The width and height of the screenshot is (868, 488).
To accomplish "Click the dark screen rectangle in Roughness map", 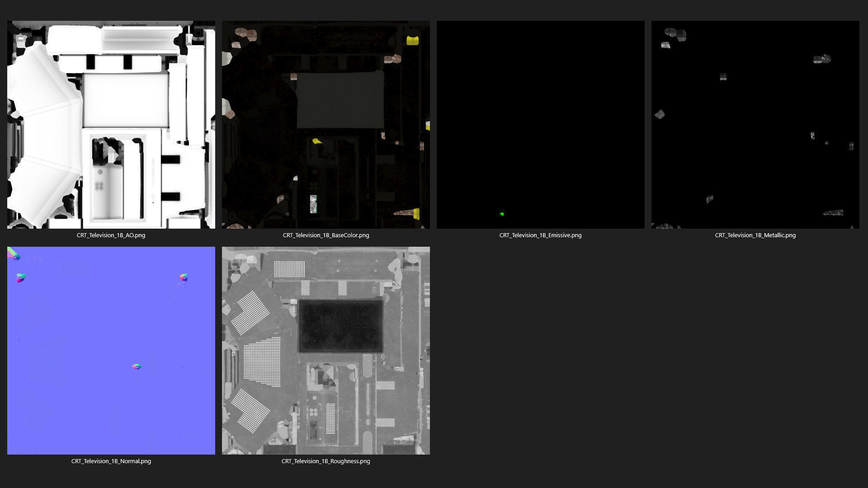I will point(340,326).
